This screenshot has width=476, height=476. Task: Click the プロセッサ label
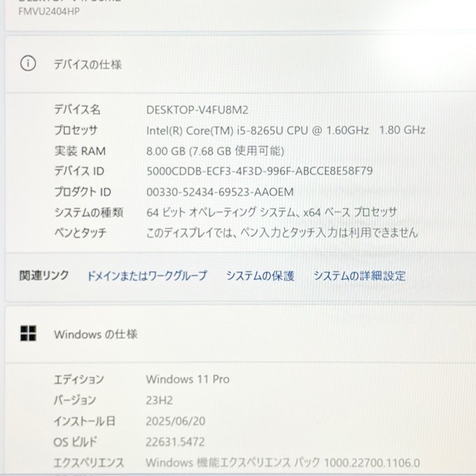pos(76,130)
